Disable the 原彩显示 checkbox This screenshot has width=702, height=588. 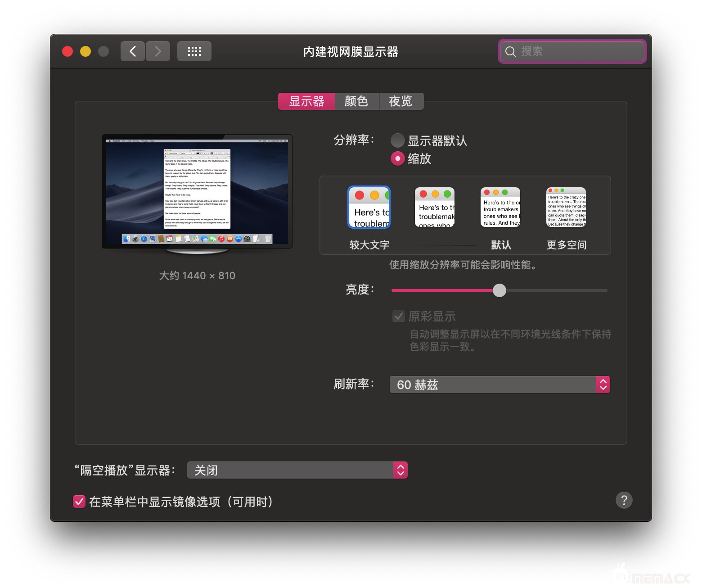[x=398, y=316]
